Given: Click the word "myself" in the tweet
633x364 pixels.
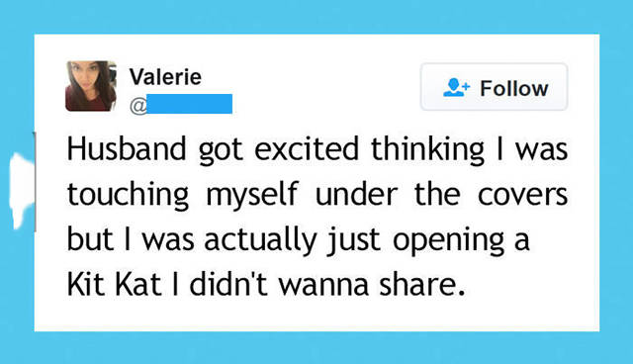Looking at the screenshot, I should (x=252, y=196).
